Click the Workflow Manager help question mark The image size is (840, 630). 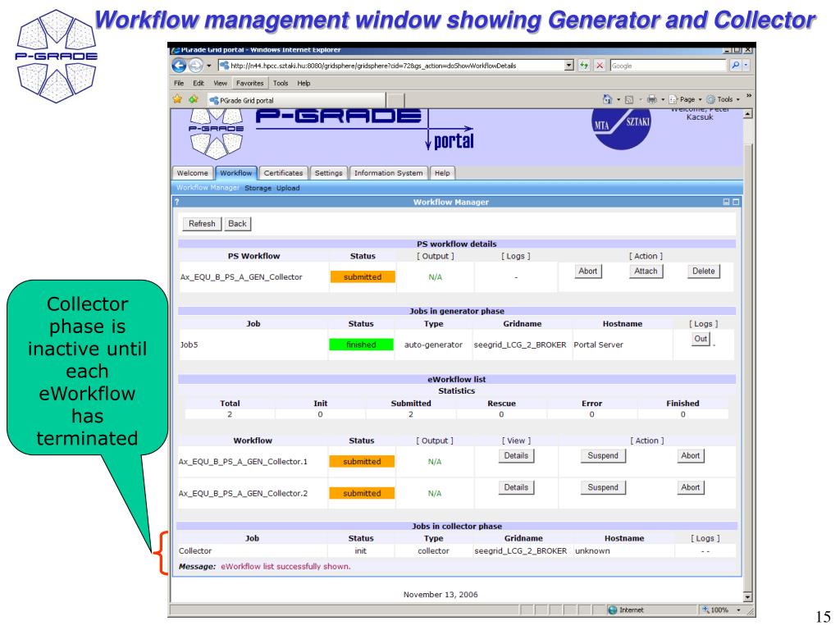pos(177,202)
